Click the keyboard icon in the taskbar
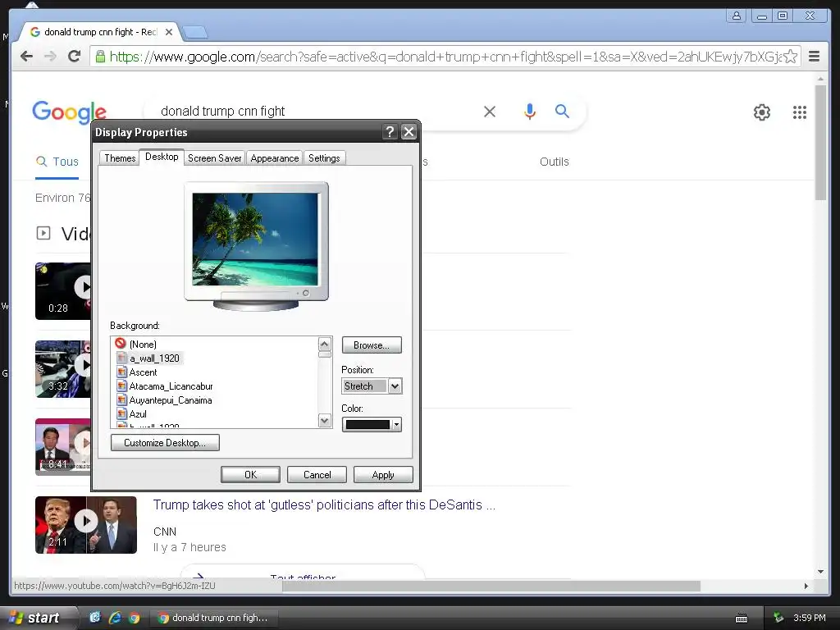Viewport: 840px width, 630px height. pos(742,619)
